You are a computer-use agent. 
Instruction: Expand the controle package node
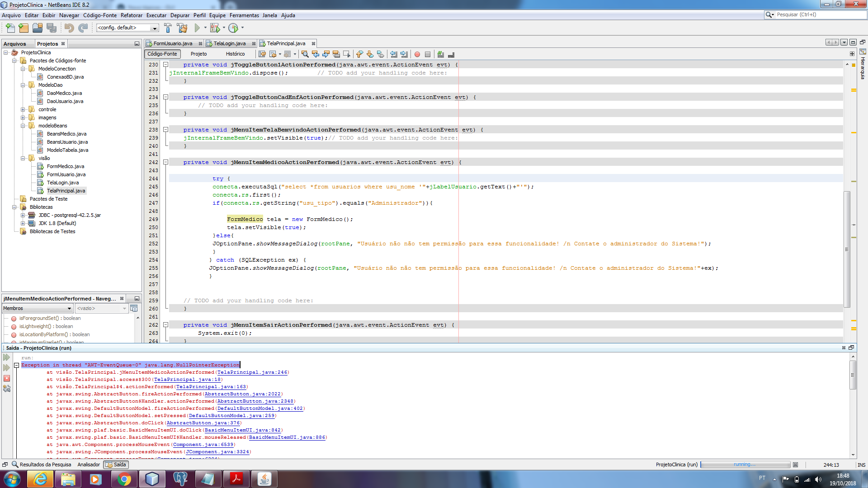pos(23,109)
